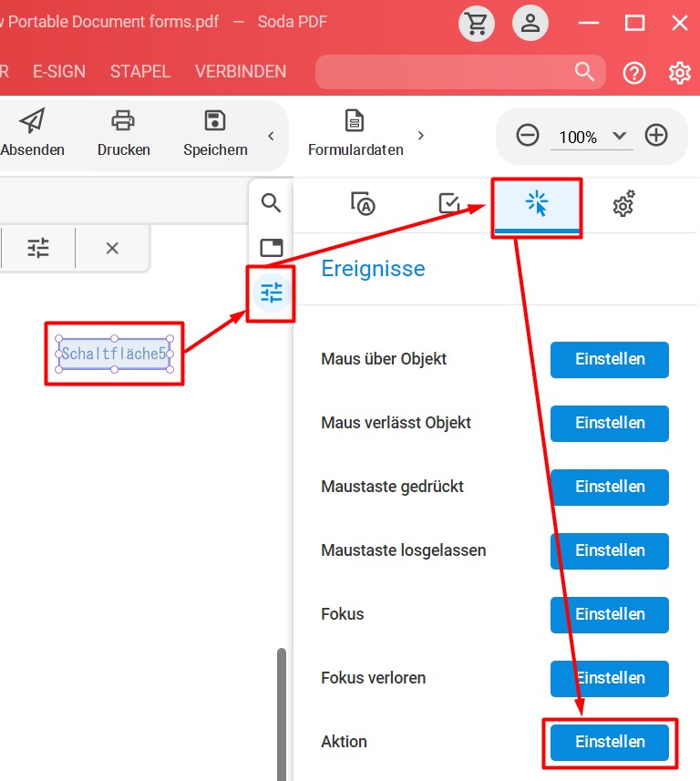Click into the header search field
Image resolution: width=700 pixels, height=781 pixels.
(460, 72)
